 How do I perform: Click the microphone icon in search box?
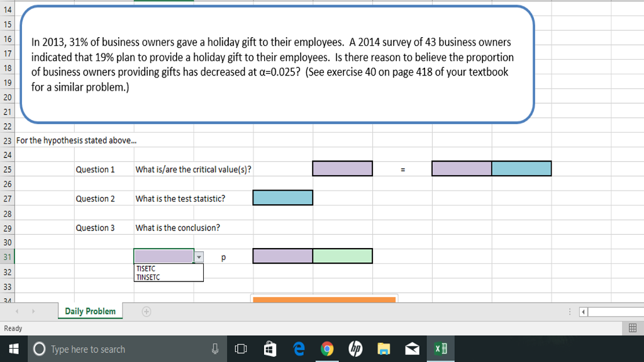click(x=215, y=349)
